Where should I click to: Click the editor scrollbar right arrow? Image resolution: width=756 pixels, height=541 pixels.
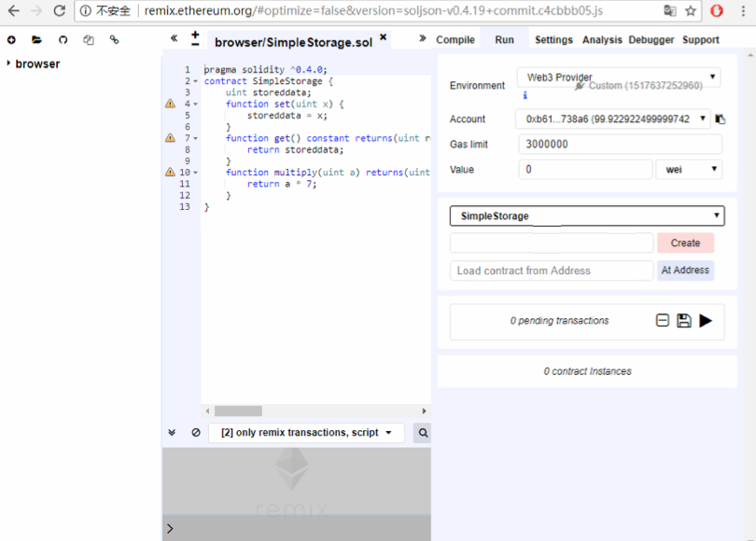point(425,411)
